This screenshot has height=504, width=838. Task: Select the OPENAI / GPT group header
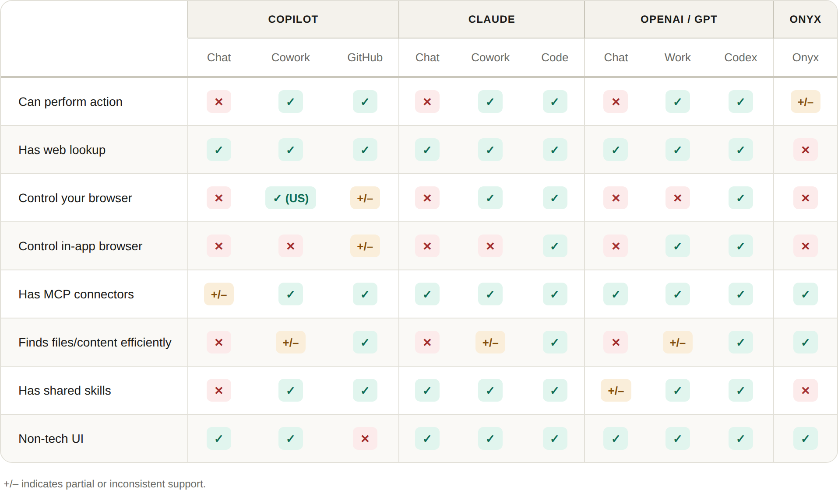[x=679, y=19]
